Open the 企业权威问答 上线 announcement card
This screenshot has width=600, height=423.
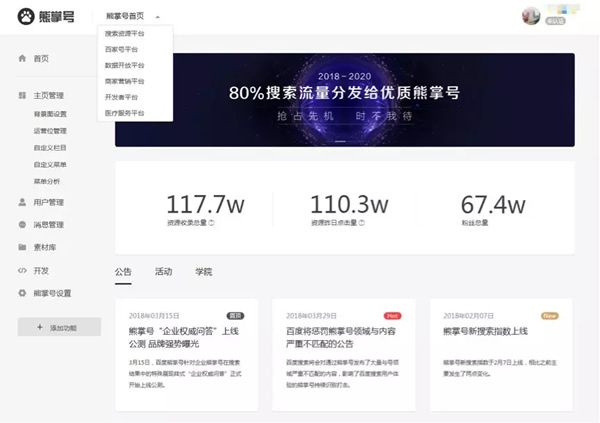187,355
